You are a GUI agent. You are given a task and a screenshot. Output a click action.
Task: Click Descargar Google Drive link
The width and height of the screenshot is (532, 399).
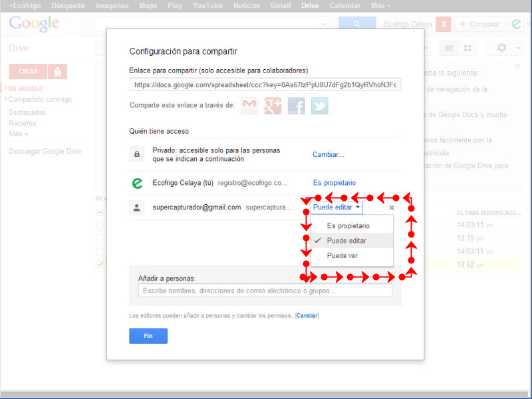(45, 152)
